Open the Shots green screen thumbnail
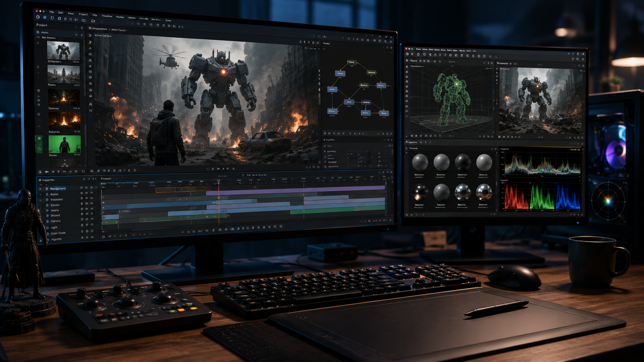The image size is (644, 362). [x=64, y=144]
